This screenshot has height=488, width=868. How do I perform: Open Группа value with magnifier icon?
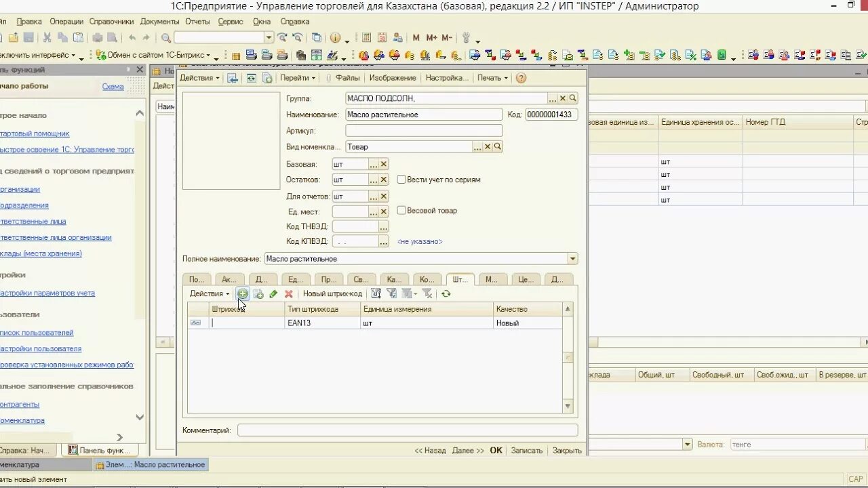tap(572, 98)
